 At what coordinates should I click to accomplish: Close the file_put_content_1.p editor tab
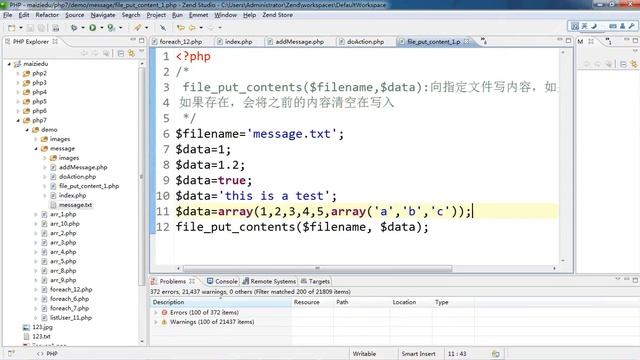pos(467,42)
